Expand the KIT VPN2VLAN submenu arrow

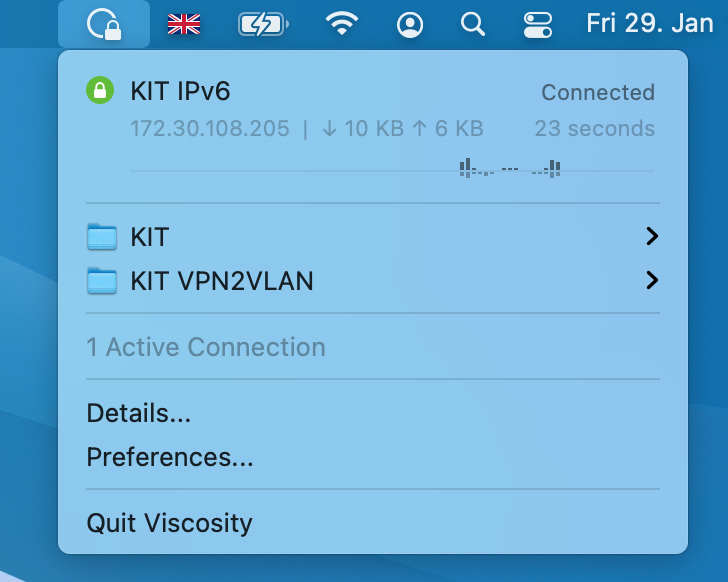point(652,281)
